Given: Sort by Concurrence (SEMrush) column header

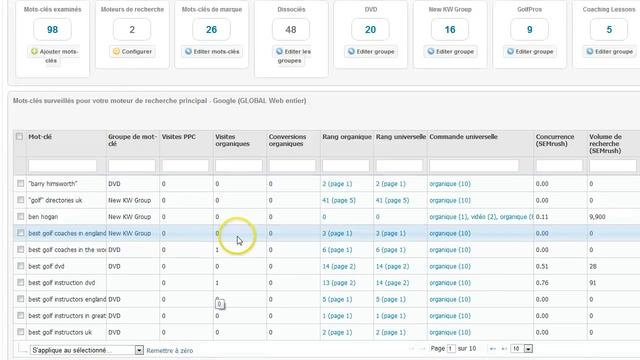Looking at the screenshot, I should (x=555, y=140).
